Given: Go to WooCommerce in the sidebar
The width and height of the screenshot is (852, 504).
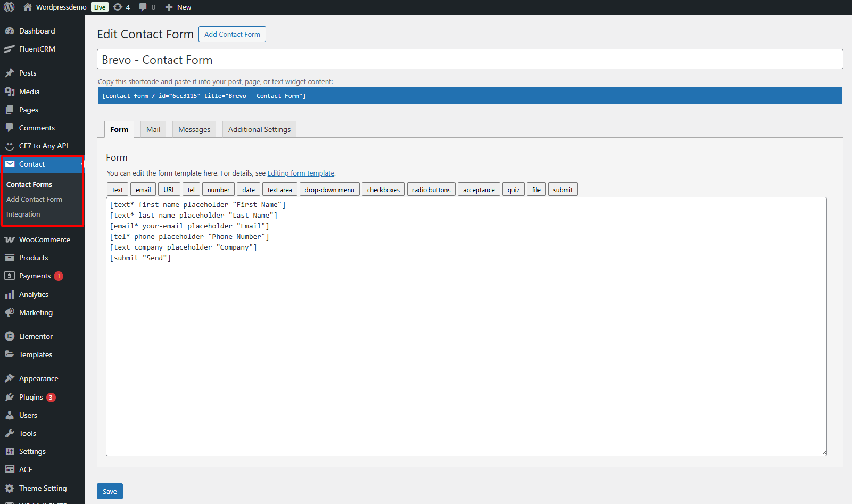Looking at the screenshot, I should 44,239.
